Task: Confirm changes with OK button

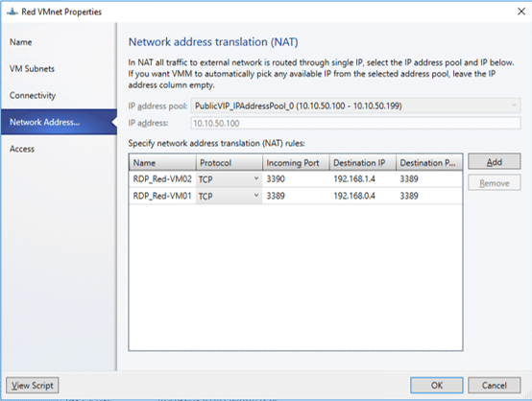Action: pos(436,386)
